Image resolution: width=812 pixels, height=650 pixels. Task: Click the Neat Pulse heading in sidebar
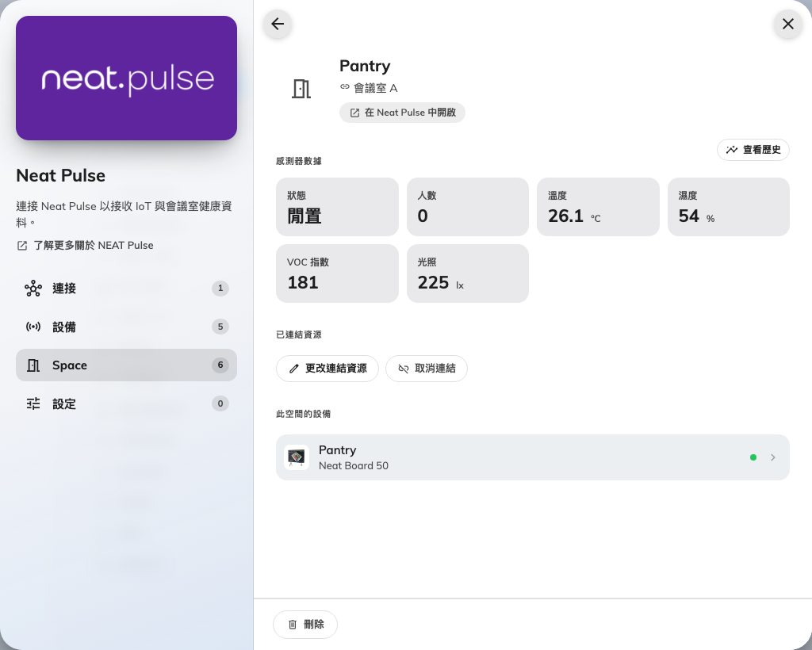coord(60,175)
